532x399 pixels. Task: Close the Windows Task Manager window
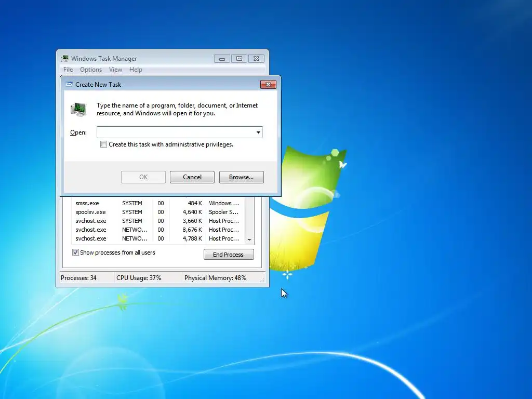point(257,59)
